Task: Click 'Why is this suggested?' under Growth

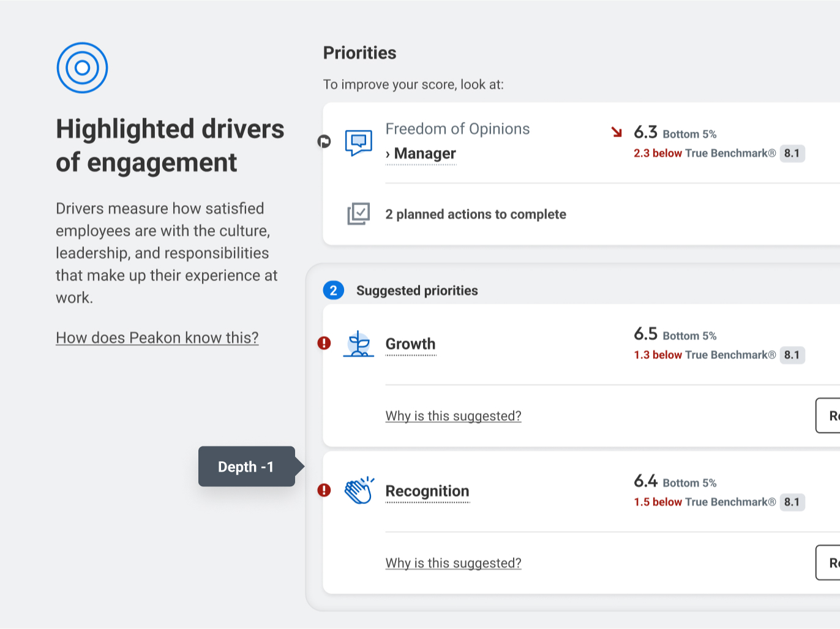Action: (453, 416)
